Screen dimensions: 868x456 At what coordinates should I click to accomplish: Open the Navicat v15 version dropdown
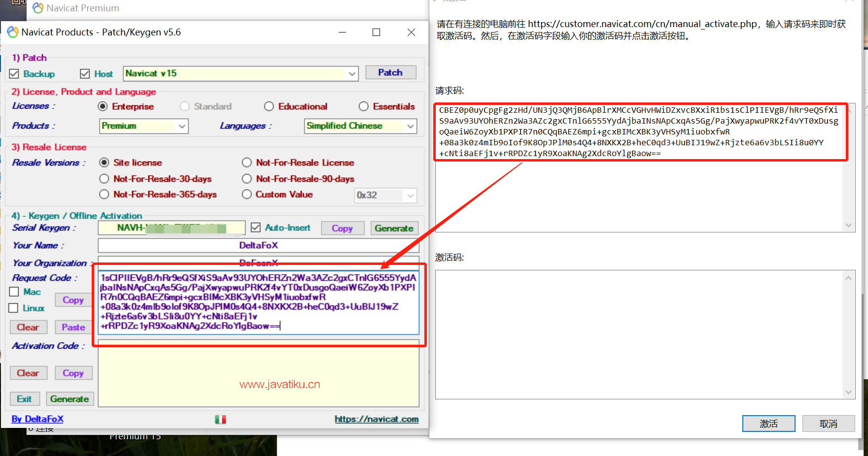pyautogui.click(x=352, y=73)
